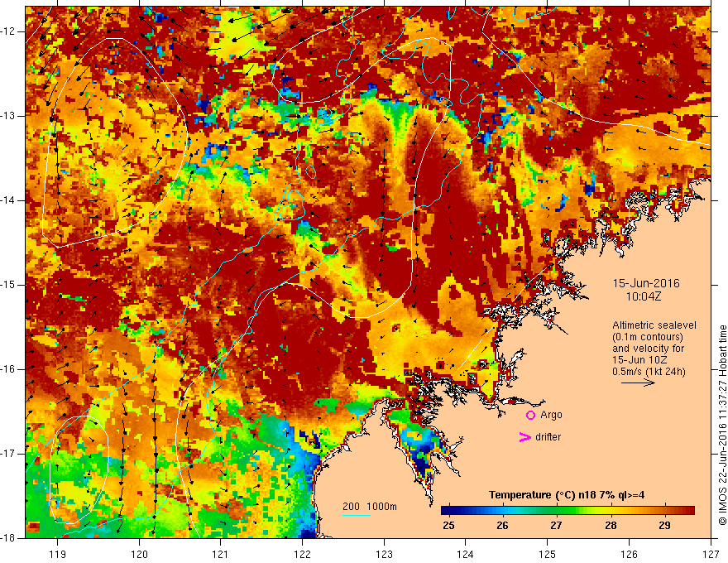728x563 pixels.
Task: Select the 15-Jun-2016 date label
Action: pos(646,283)
